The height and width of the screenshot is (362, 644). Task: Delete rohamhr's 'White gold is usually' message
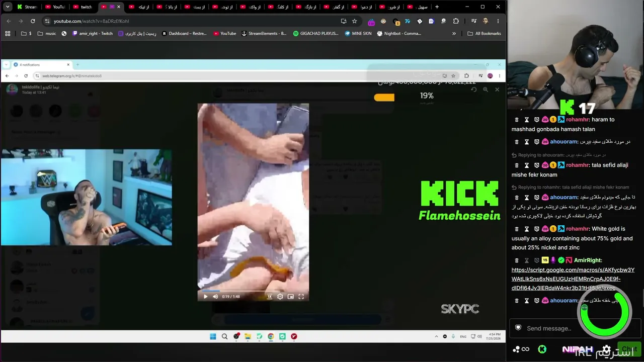pos(516,229)
